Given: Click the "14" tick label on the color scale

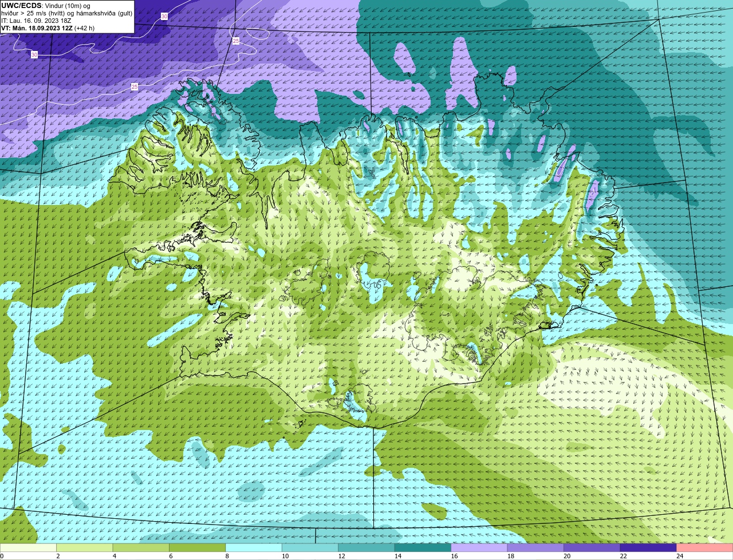Looking at the screenshot, I should pyautogui.click(x=398, y=556).
